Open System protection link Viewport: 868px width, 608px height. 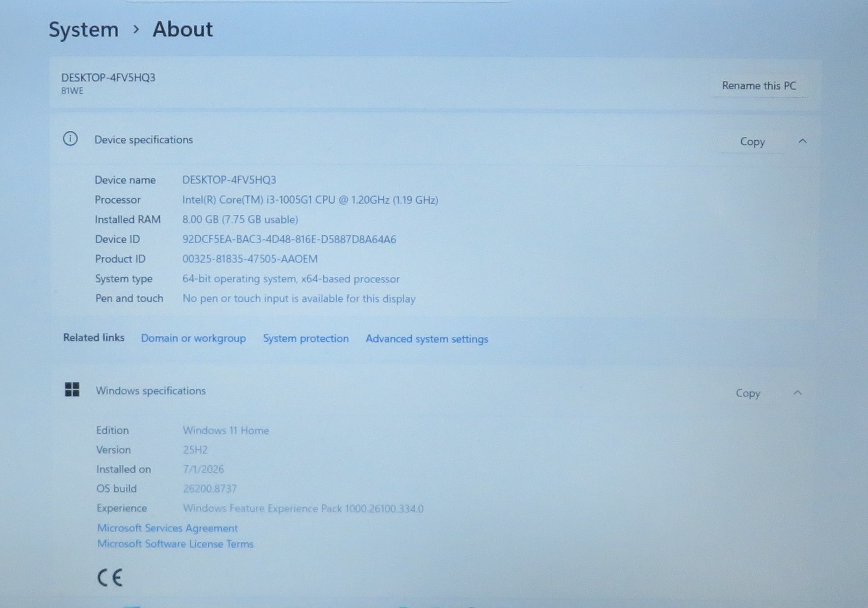tap(306, 338)
